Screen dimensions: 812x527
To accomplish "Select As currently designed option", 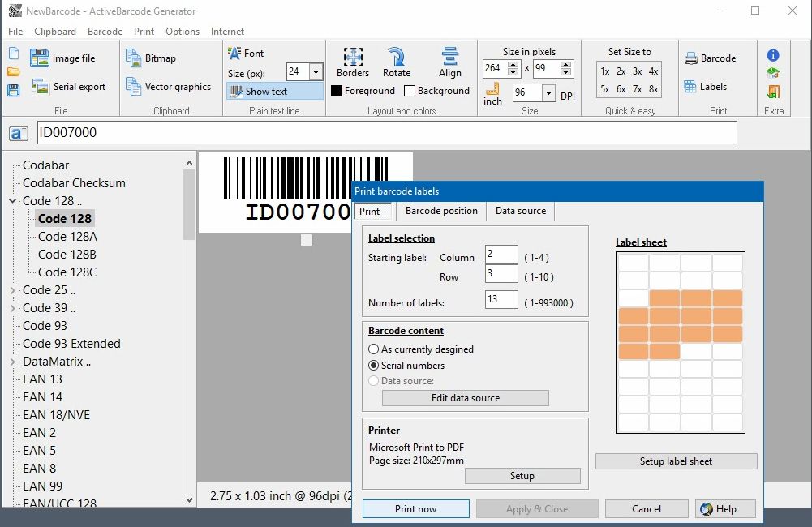I will click(x=421, y=349).
